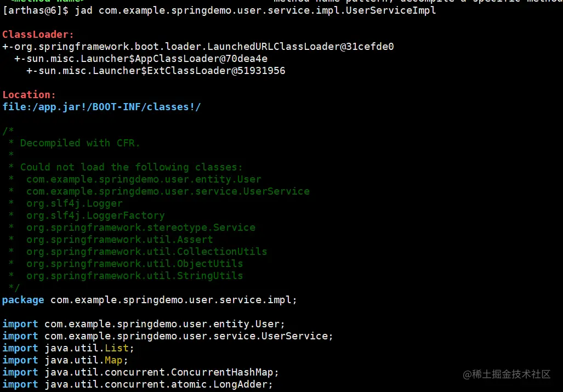Click the org.springframework.util.StringUtils line

(126, 275)
